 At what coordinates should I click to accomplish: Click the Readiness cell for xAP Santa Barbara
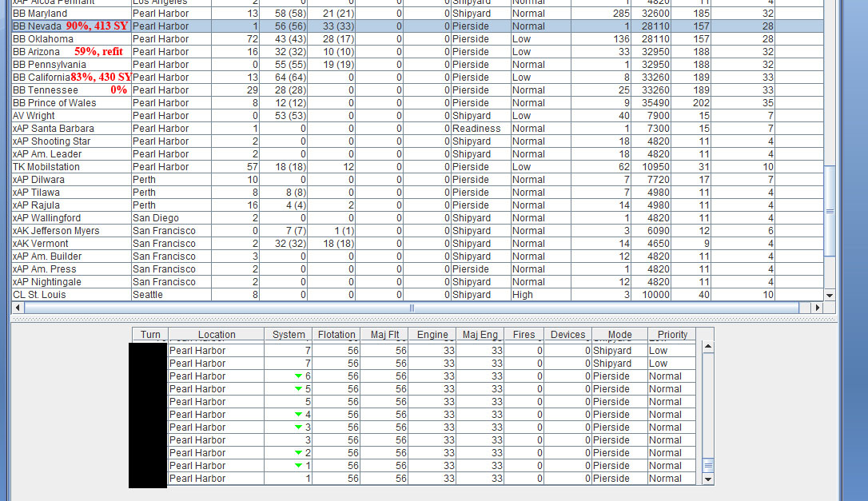(480, 128)
